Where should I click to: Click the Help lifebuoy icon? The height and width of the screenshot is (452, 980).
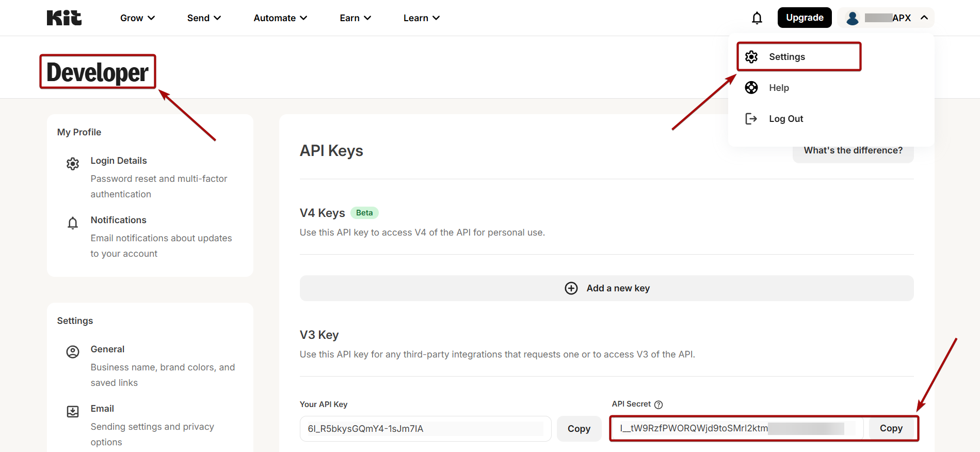coord(751,88)
